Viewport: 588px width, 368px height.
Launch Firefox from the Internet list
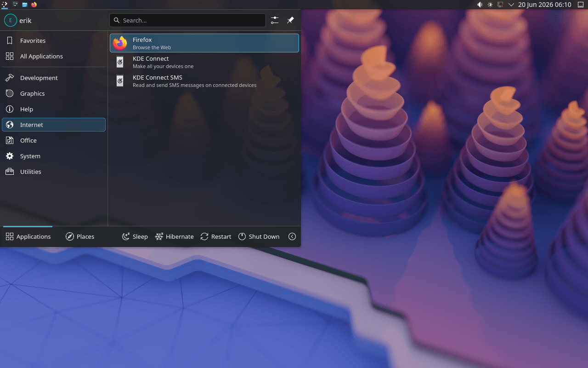[x=204, y=43]
